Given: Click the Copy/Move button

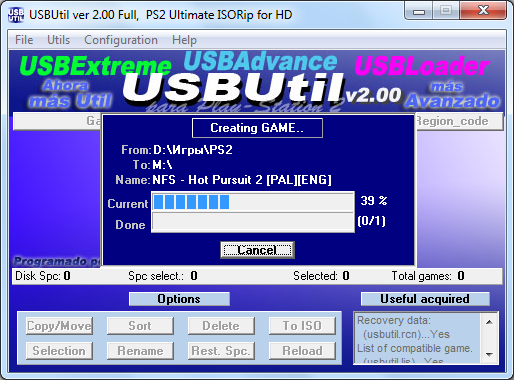Looking at the screenshot, I should click(x=59, y=326).
